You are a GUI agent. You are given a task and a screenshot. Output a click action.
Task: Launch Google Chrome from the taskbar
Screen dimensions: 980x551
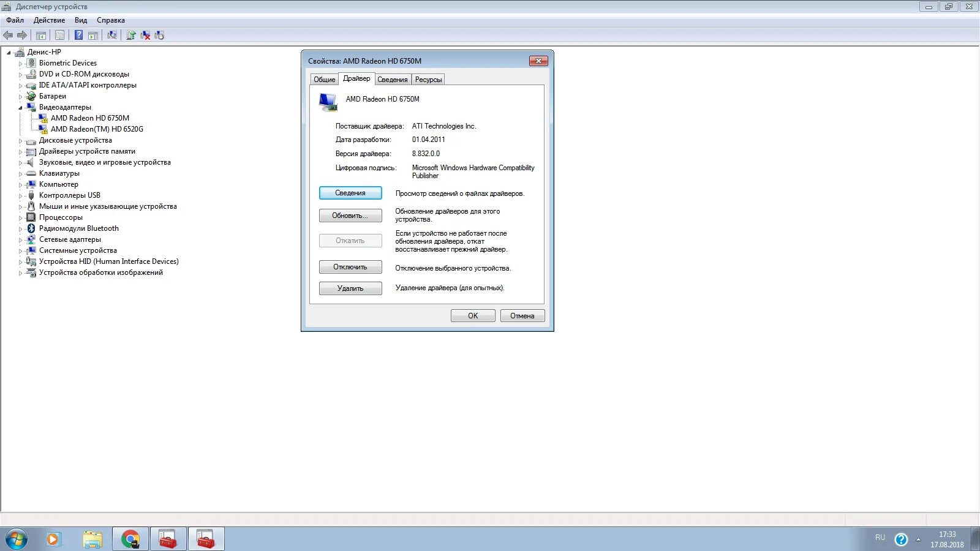coord(130,539)
